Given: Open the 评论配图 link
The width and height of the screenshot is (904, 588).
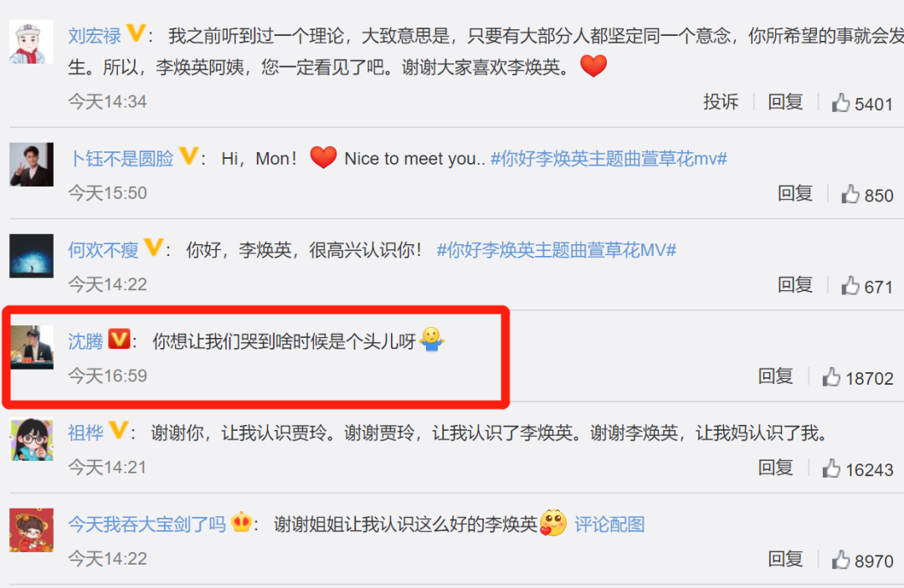Looking at the screenshot, I should 609,524.
